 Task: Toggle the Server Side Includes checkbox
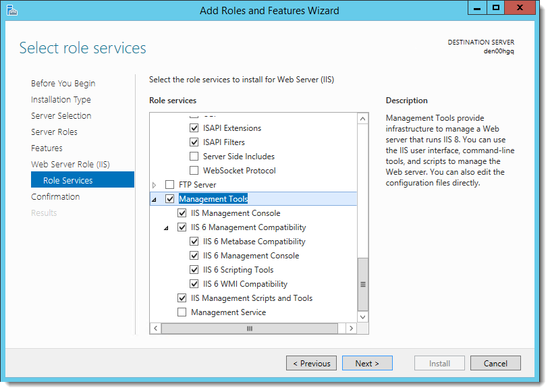[194, 157]
